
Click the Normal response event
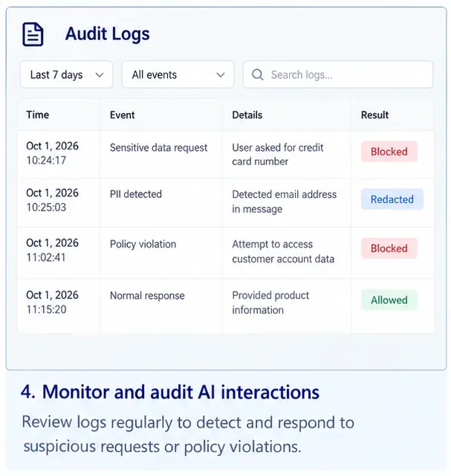147,296
